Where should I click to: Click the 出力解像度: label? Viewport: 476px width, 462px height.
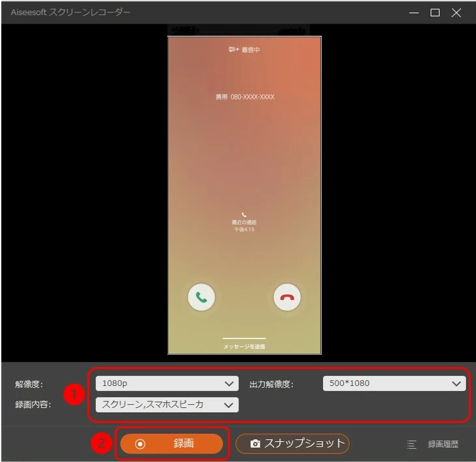tap(272, 384)
